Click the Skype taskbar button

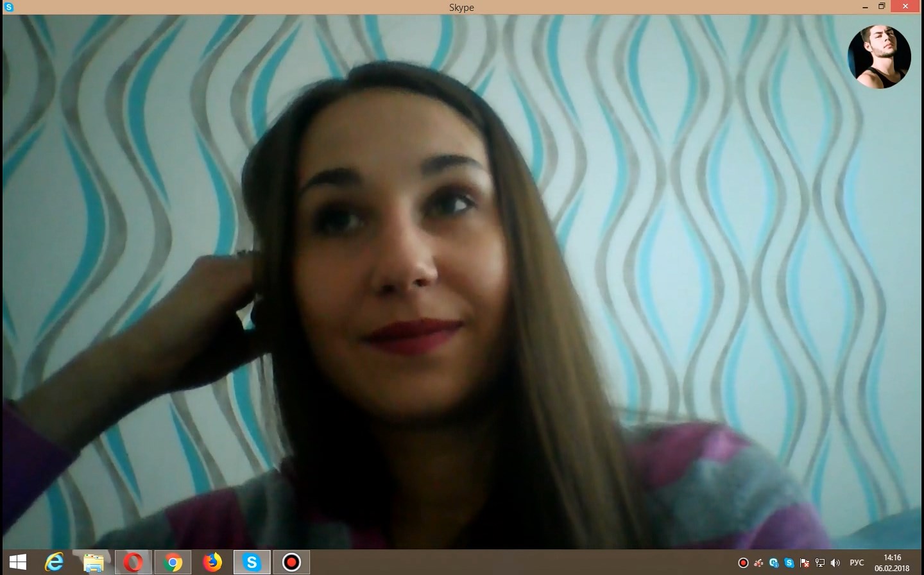pos(252,563)
